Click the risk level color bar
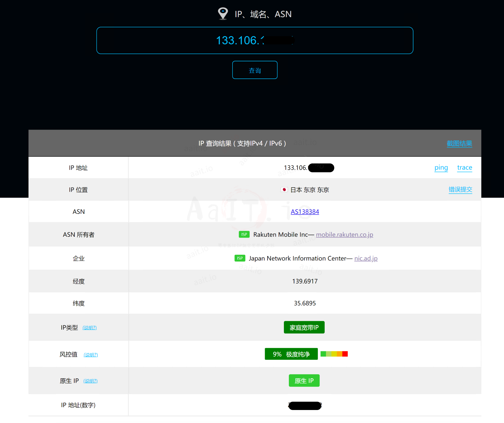Viewport: 504px width, 423px height. click(334, 354)
